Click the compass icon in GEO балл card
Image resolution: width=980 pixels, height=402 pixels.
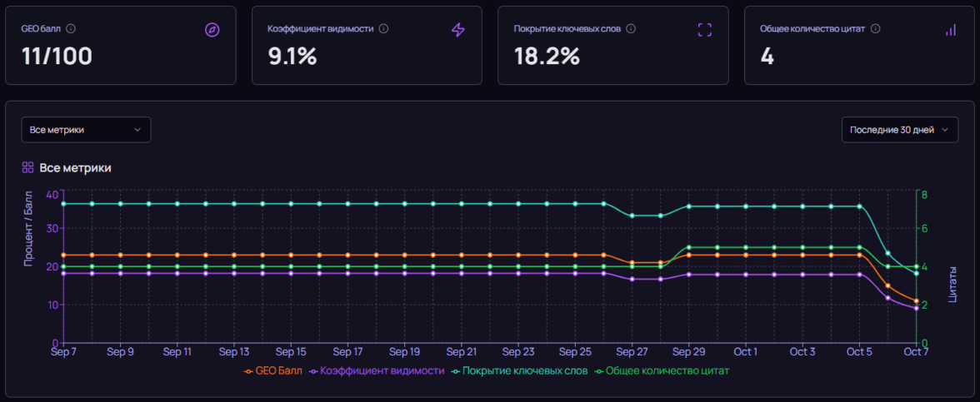click(x=212, y=30)
